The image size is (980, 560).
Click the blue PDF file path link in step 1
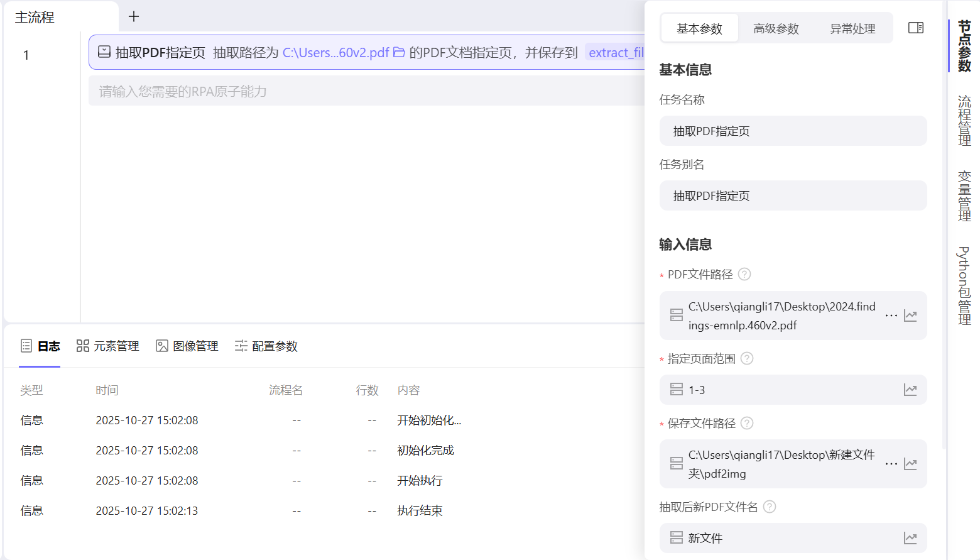[335, 53]
